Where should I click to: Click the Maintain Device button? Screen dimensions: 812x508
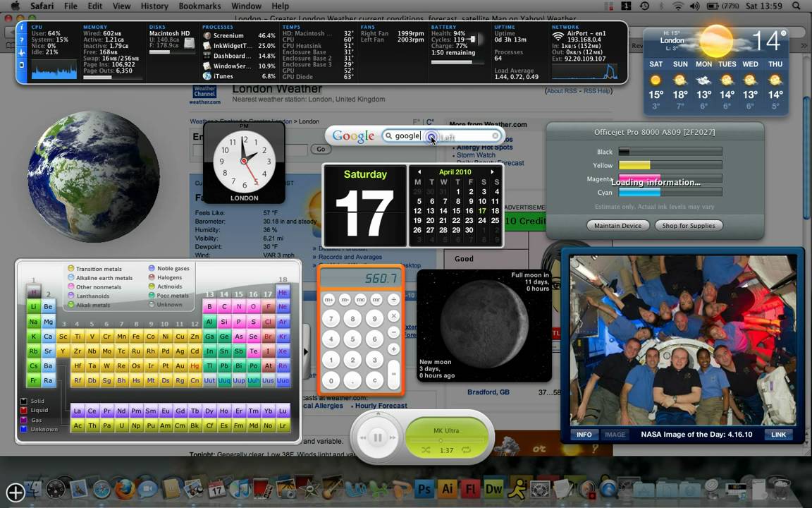[617, 226]
